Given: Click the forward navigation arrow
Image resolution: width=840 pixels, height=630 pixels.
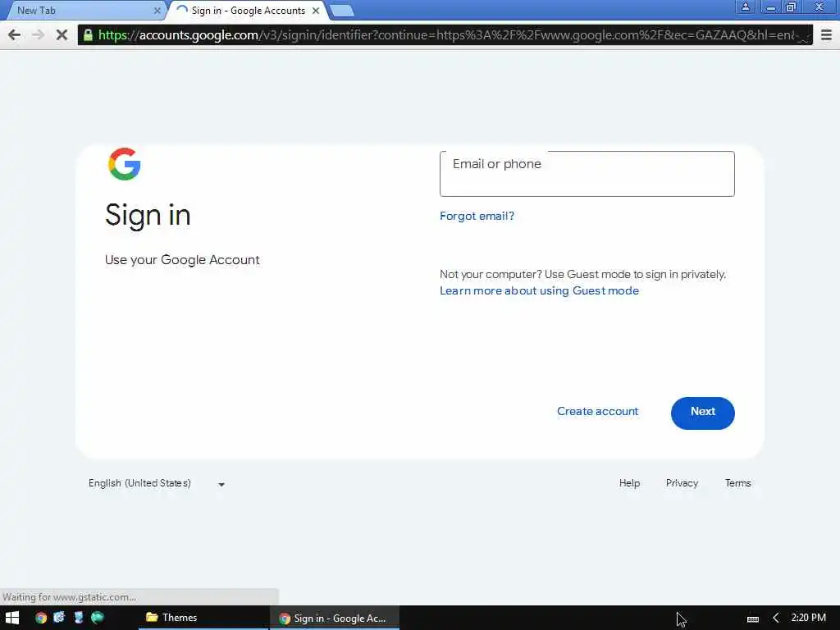Looking at the screenshot, I should point(38,35).
